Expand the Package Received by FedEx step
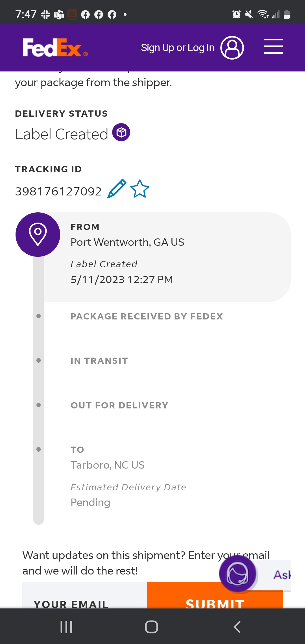The image size is (305, 644). [x=147, y=316]
